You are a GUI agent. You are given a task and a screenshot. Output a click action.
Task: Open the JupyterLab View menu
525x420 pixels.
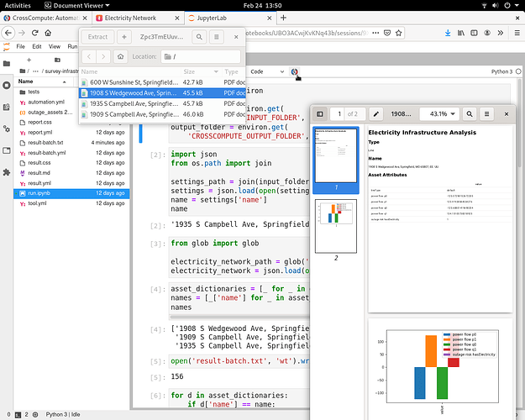[x=55, y=46]
